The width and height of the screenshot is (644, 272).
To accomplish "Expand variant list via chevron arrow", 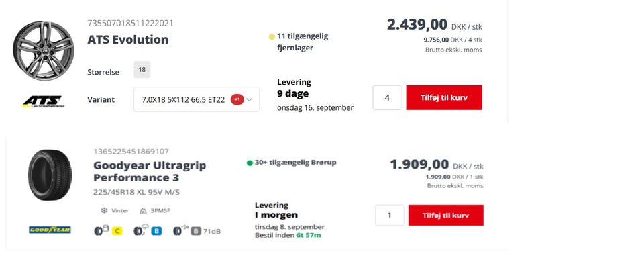I will click(x=250, y=99).
